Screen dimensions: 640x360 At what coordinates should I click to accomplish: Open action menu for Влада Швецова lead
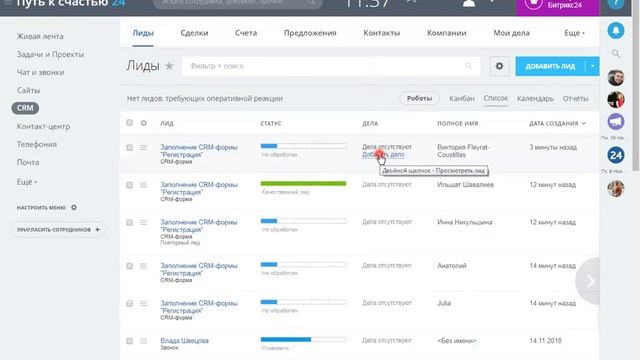[x=143, y=341]
